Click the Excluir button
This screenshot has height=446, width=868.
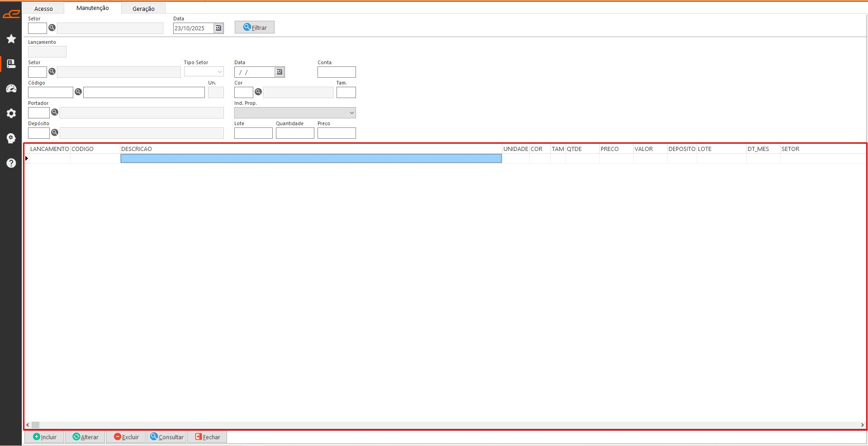(126, 437)
